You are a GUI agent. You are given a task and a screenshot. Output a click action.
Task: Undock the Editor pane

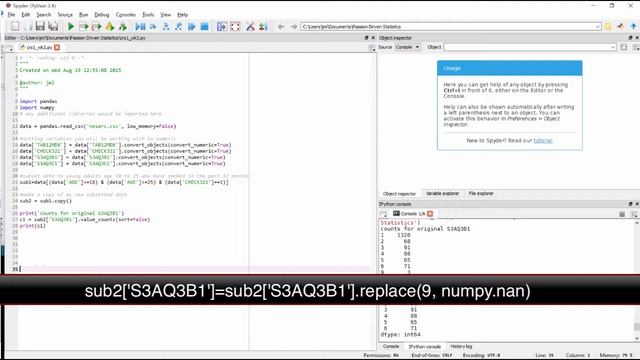point(366,38)
